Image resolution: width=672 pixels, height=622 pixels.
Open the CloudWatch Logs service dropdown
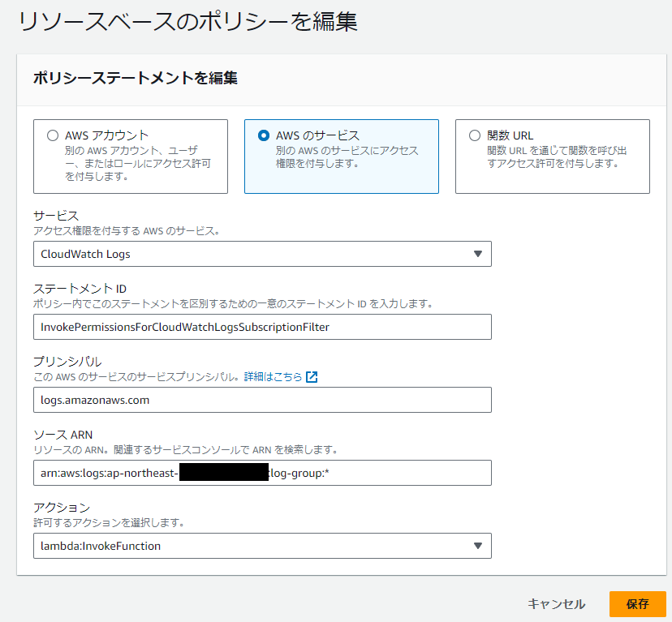(x=264, y=254)
